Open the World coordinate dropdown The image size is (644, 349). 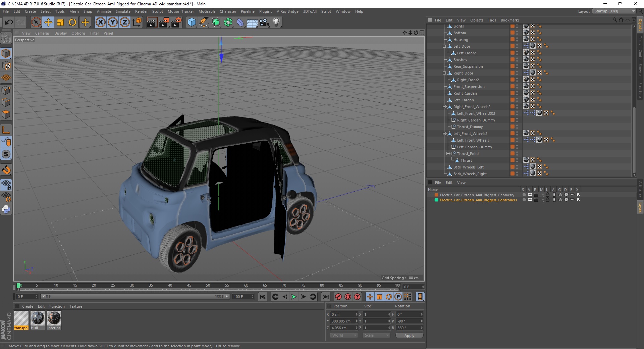344,335
